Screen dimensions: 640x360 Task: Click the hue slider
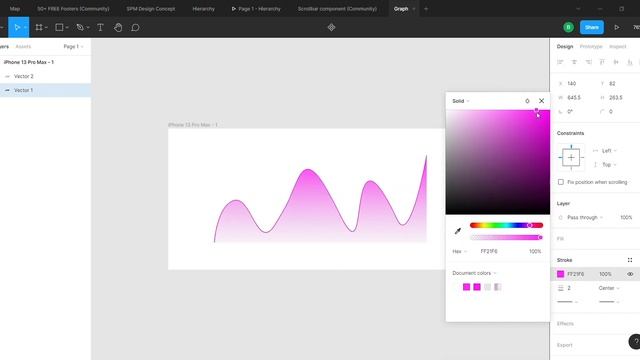506,225
